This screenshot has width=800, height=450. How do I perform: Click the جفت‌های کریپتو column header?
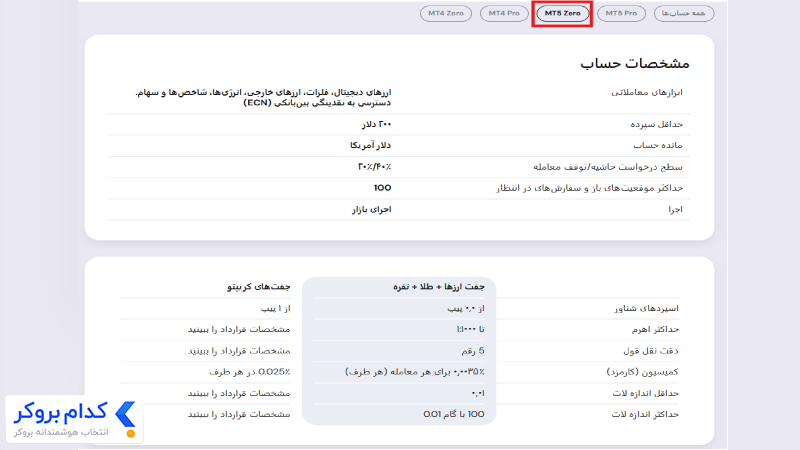point(259,287)
